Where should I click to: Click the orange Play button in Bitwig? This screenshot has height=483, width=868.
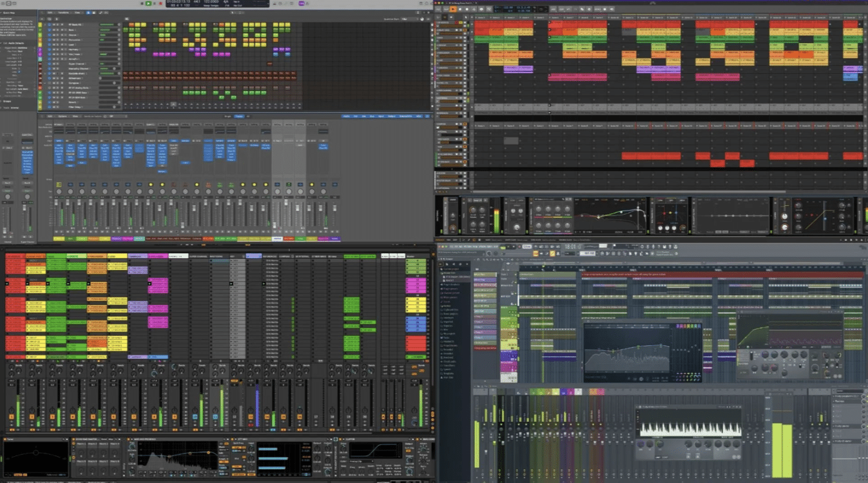click(x=454, y=9)
